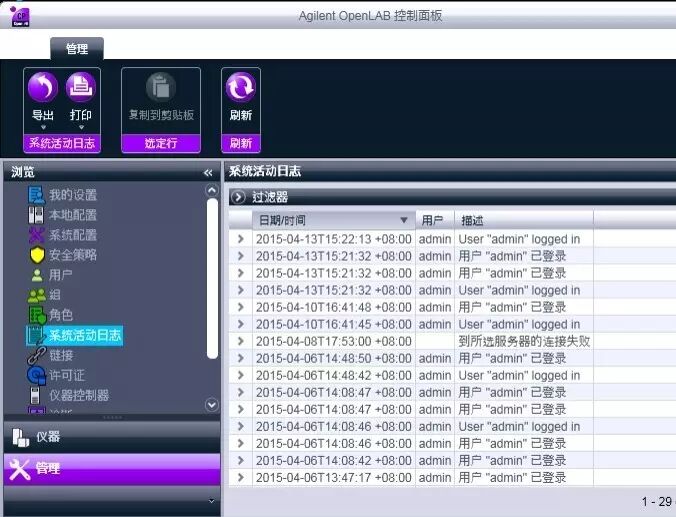Click the 选定行 ribbon group label
This screenshot has height=517, width=676.
[161, 143]
